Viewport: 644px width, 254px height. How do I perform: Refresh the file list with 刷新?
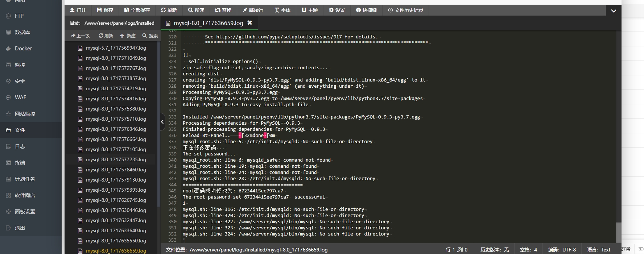(x=106, y=36)
